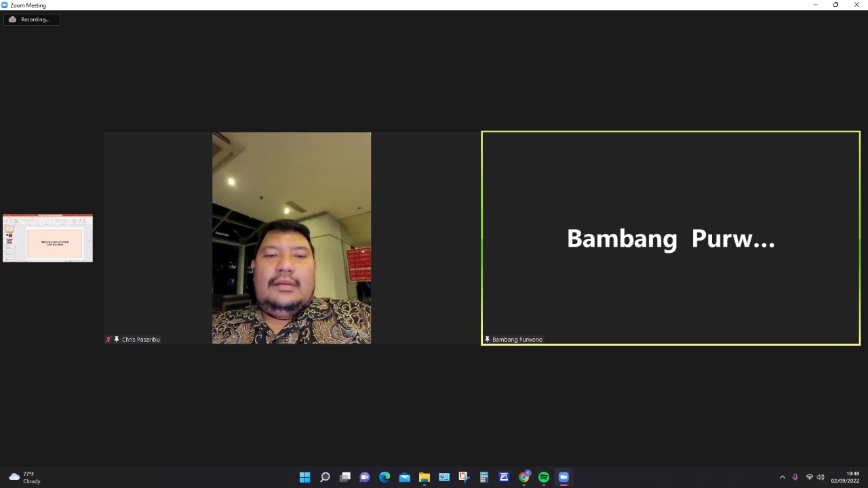Open taskbar Search
Screen dimensions: 868x488
coord(325,477)
